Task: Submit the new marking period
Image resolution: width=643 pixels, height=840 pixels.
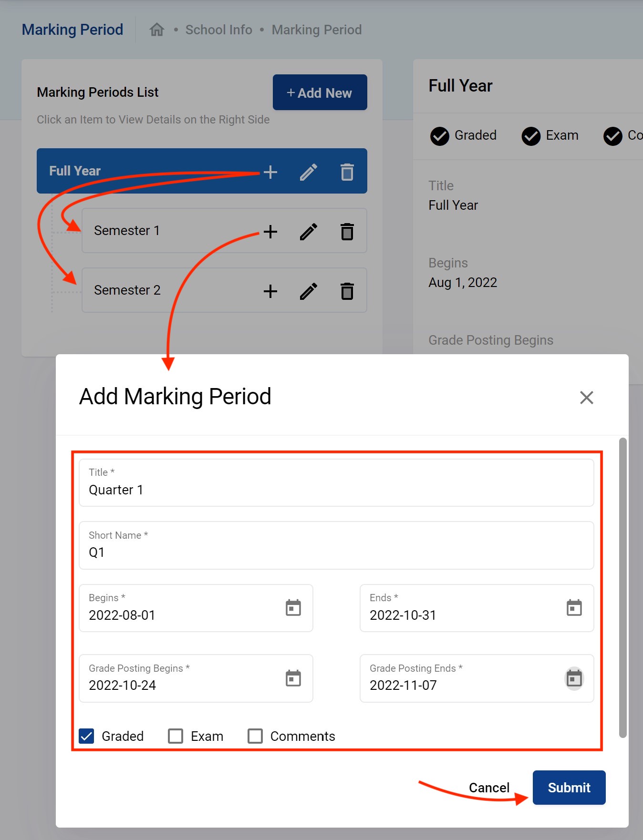Action: (x=569, y=788)
